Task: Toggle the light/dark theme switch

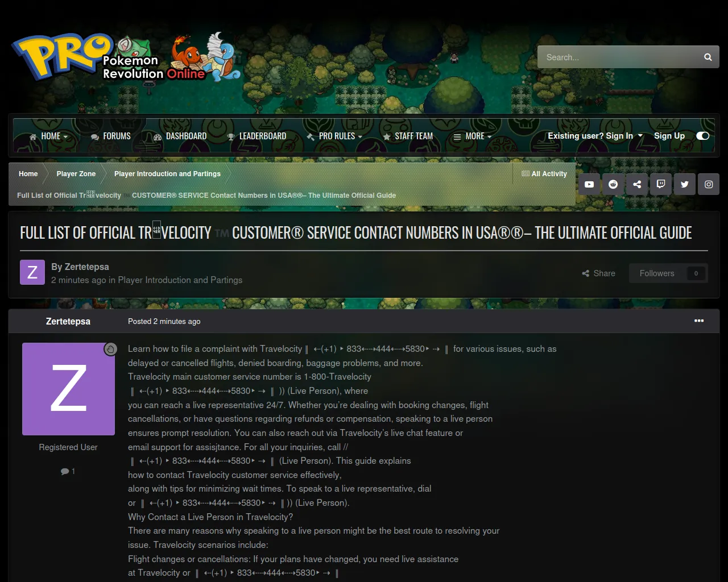Action: [x=703, y=136]
